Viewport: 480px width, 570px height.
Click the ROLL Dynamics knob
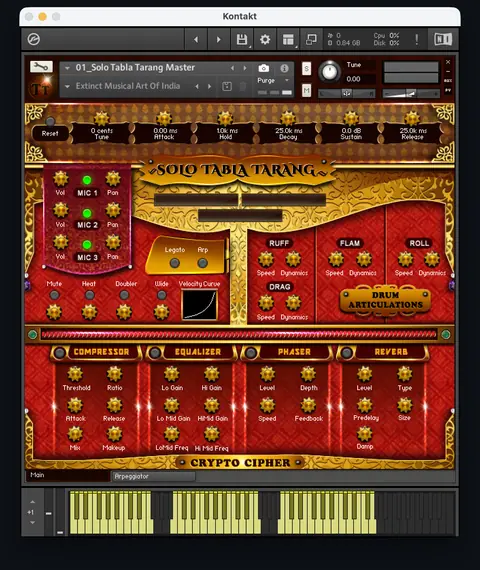(432, 259)
